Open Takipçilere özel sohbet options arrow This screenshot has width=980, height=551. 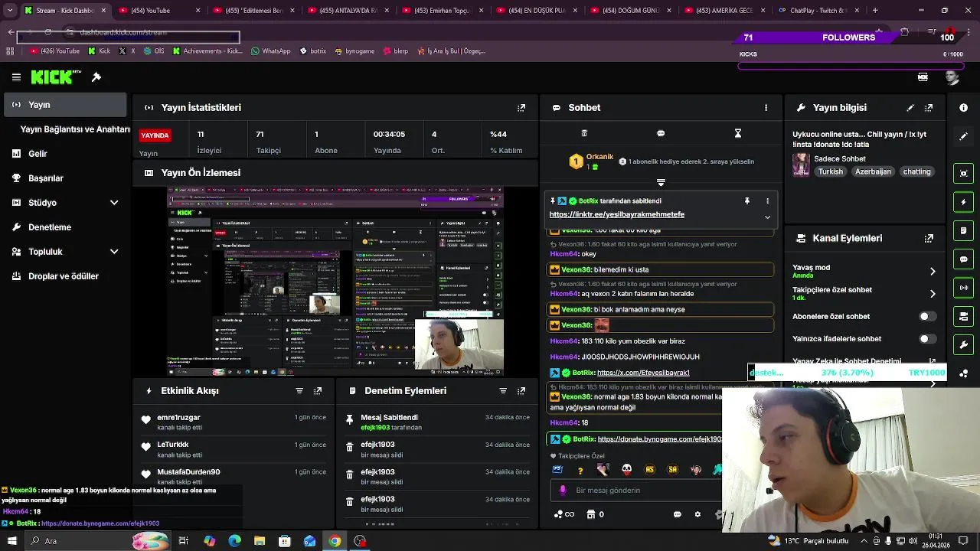[x=933, y=294]
